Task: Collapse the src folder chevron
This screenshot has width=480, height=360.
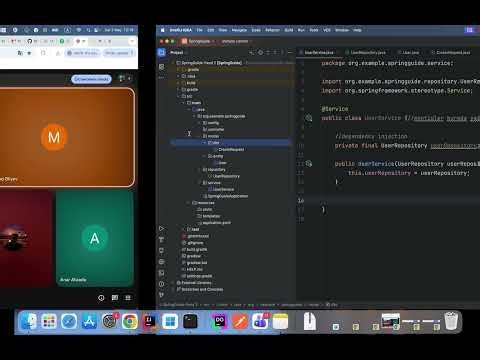Action: (179, 96)
